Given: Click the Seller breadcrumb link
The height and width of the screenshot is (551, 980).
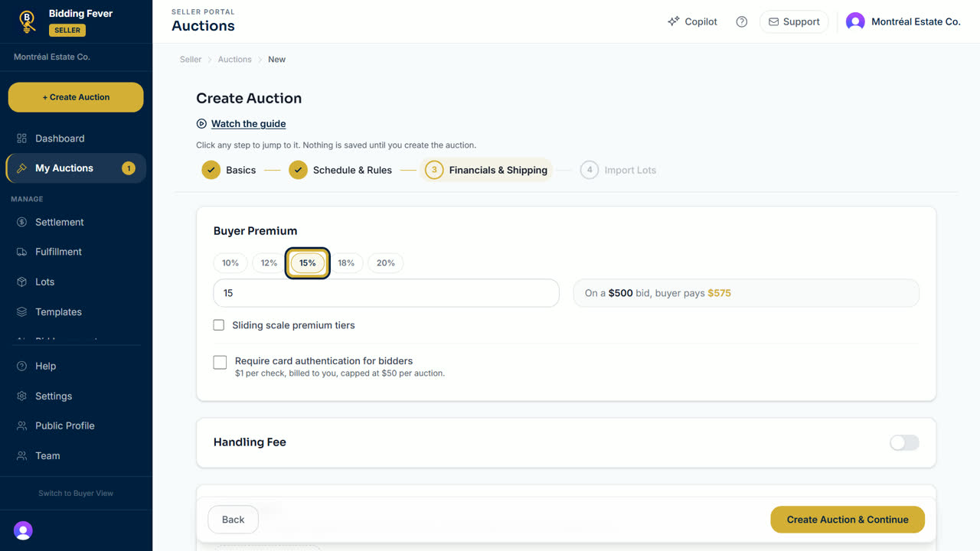Looking at the screenshot, I should tap(191, 59).
